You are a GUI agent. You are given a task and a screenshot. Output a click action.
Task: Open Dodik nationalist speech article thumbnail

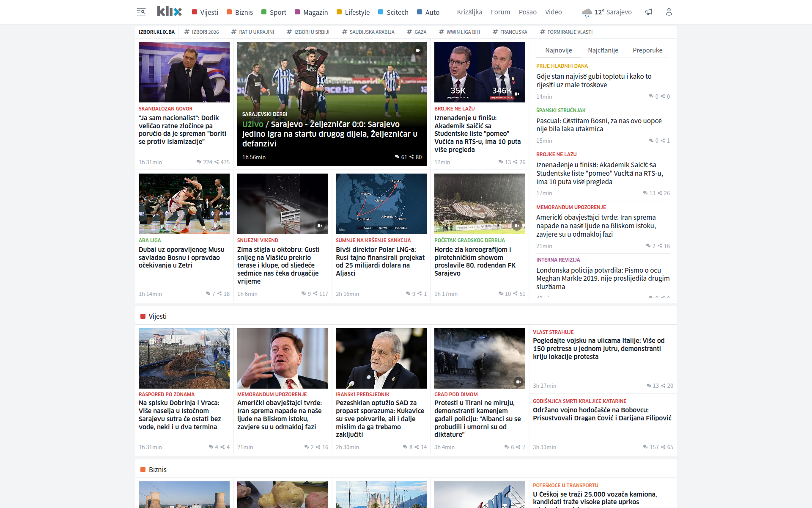point(184,72)
